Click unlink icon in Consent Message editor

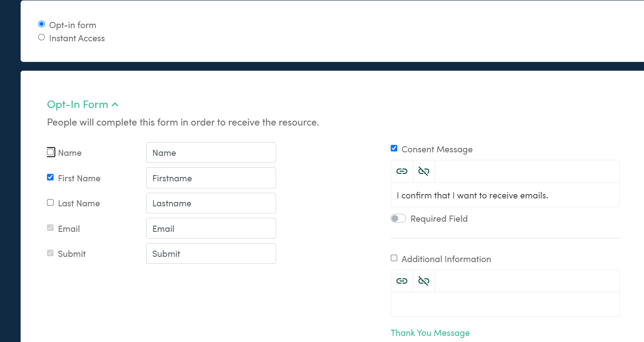click(424, 171)
